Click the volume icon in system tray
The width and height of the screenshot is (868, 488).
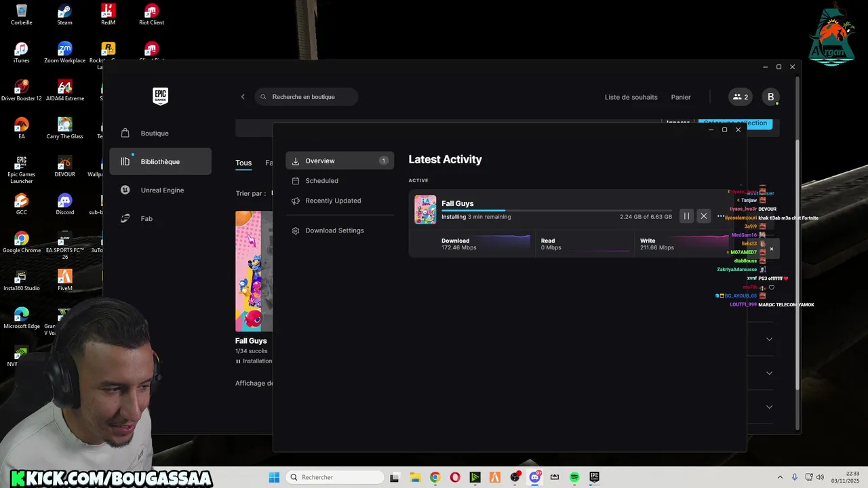coord(821,477)
